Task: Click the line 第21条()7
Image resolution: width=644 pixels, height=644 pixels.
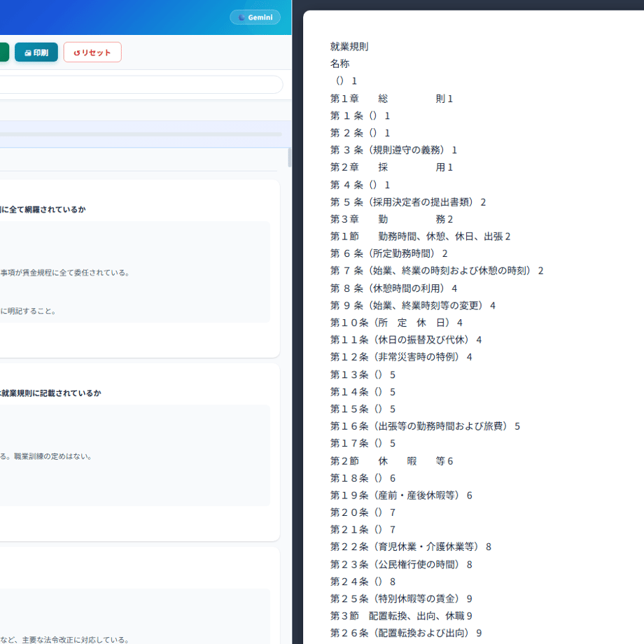Action: (x=363, y=530)
